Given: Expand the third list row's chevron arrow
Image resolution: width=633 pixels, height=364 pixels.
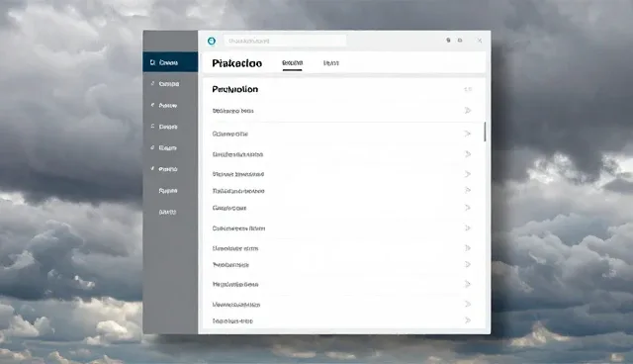Looking at the screenshot, I should (468, 154).
